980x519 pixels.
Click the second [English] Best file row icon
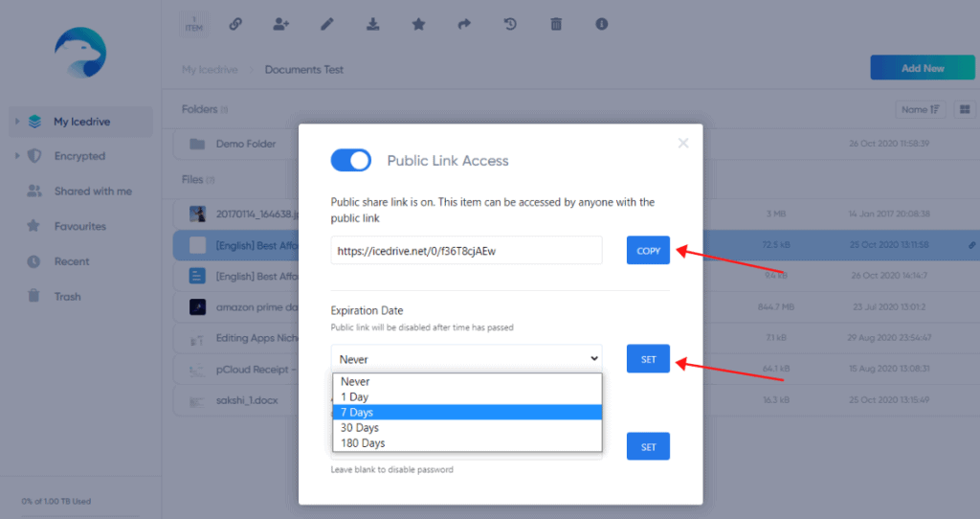tap(197, 276)
